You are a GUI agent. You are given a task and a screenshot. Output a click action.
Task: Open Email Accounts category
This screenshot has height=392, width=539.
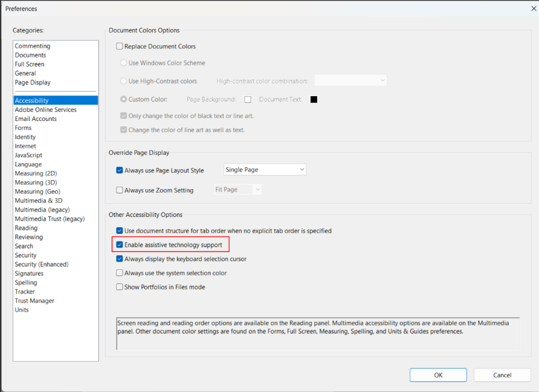[x=56, y=118]
